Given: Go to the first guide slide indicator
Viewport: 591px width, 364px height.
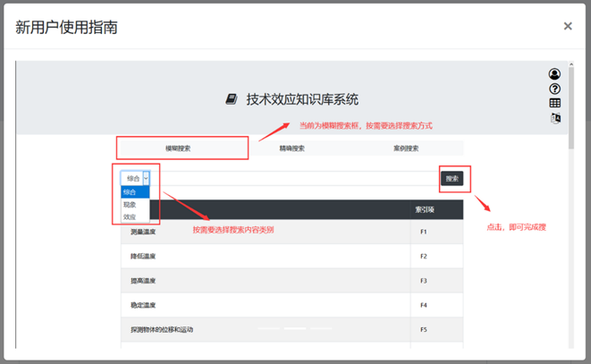Looking at the screenshot, I should tap(269, 328).
